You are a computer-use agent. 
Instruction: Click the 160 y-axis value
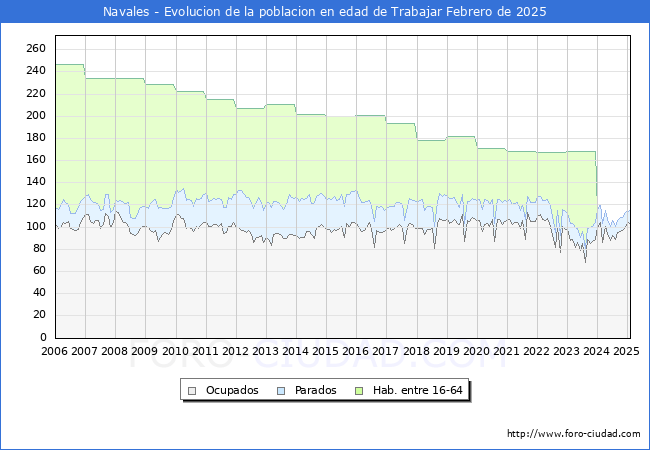click(x=36, y=160)
